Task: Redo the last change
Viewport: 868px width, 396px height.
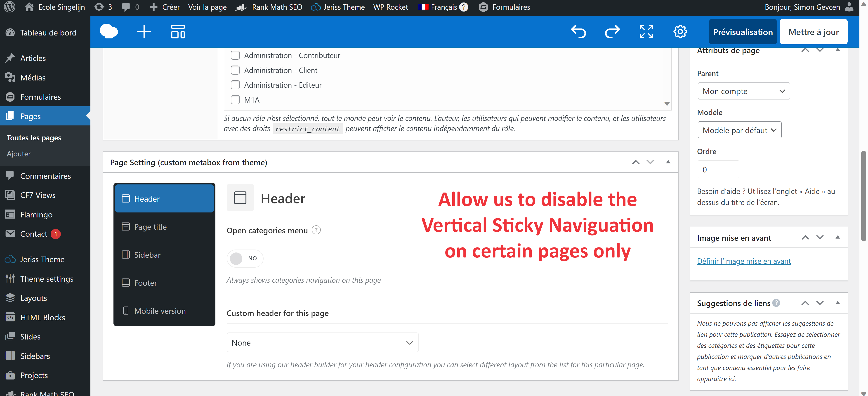Action: (x=612, y=32)
